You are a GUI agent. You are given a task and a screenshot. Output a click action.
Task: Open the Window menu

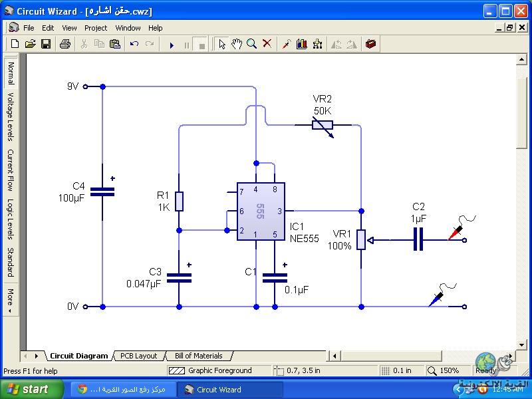[x=128, y=28]
